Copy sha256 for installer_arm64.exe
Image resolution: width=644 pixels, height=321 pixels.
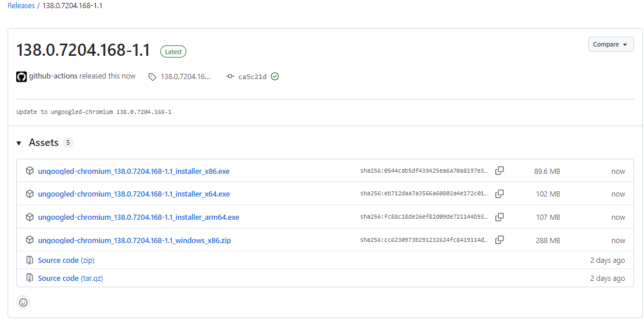click(499, 217)
